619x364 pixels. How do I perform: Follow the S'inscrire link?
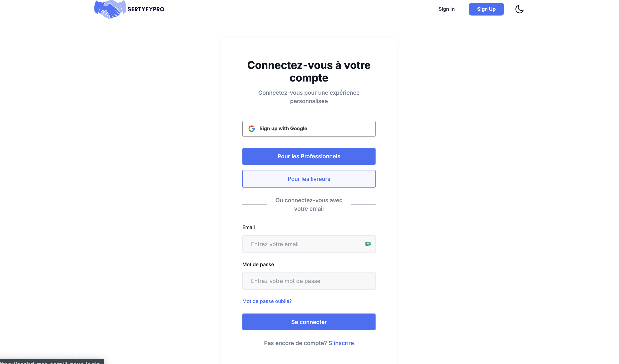(x=341, y=343)
